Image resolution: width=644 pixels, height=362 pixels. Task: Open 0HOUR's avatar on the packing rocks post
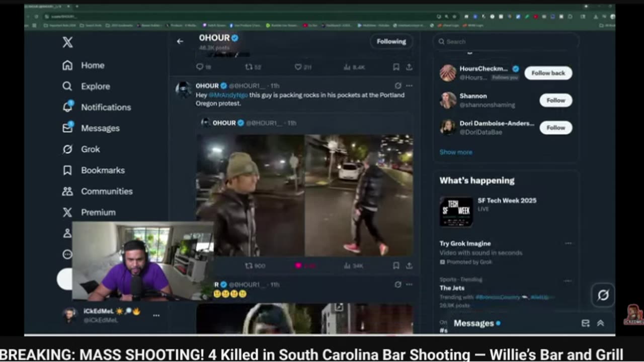(184, 89)
